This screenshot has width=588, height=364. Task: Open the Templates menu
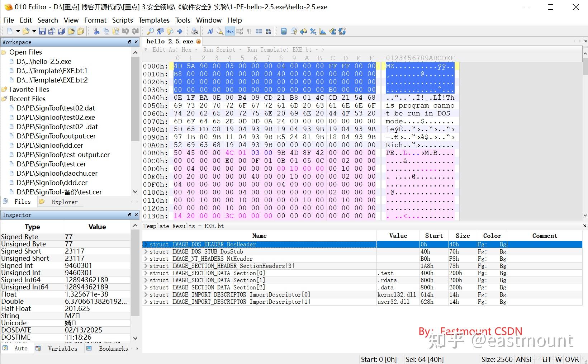pos(154,20)
